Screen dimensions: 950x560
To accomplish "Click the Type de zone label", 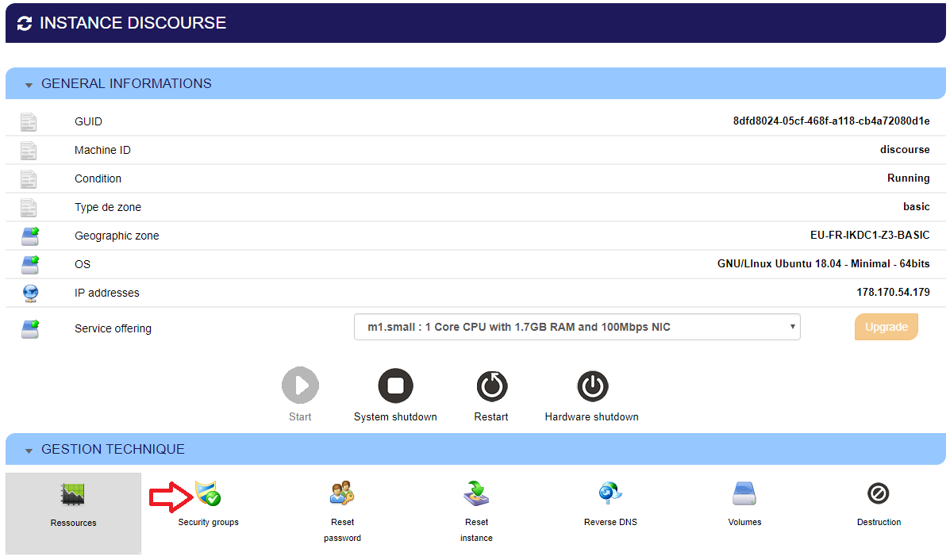I will pos(108,207).
